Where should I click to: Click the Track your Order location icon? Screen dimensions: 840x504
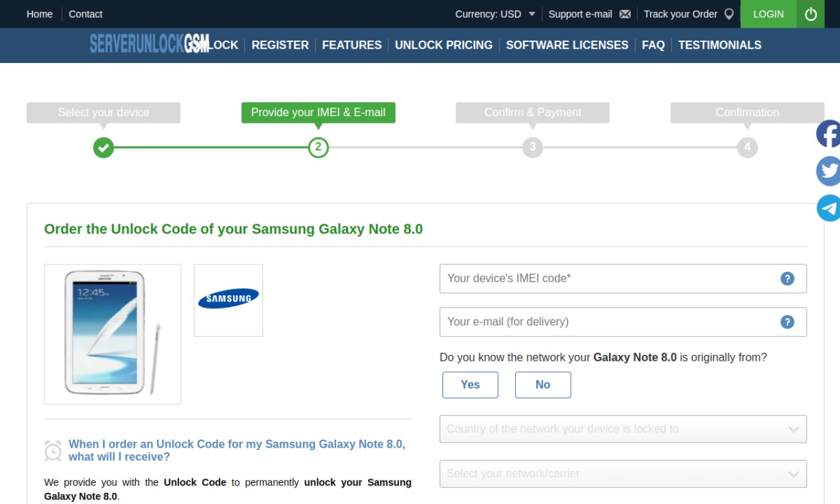click(x=728, y=14)
